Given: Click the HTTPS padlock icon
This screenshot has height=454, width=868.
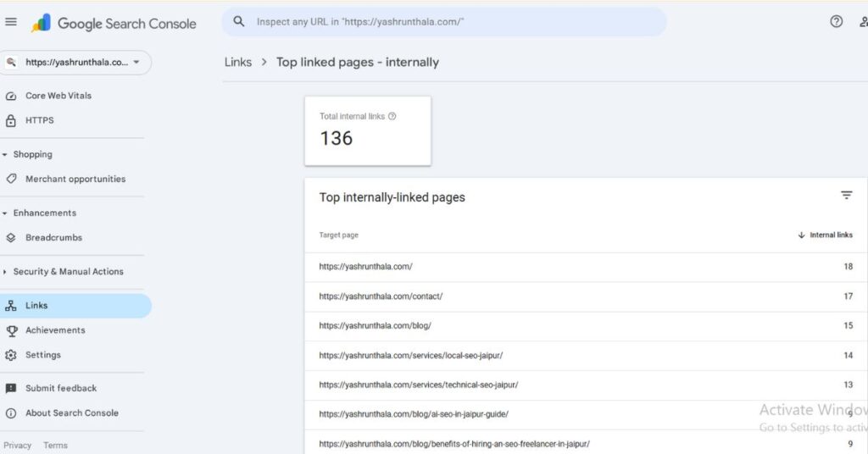Looking at the screenshot, I should 10,120.
